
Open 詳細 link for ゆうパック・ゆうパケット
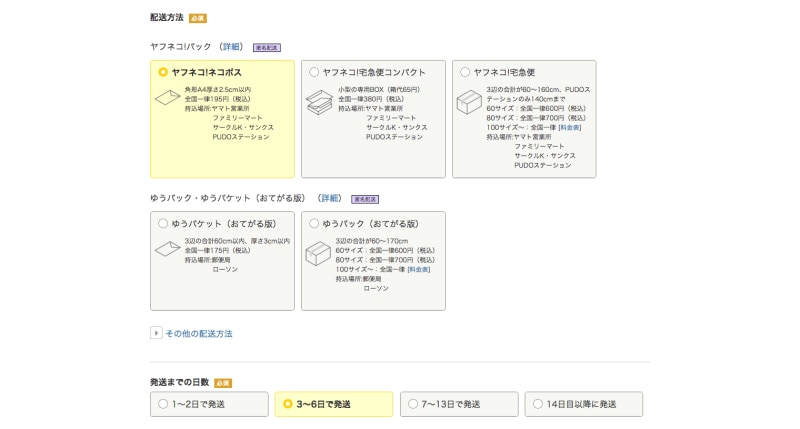coord(330,198)
